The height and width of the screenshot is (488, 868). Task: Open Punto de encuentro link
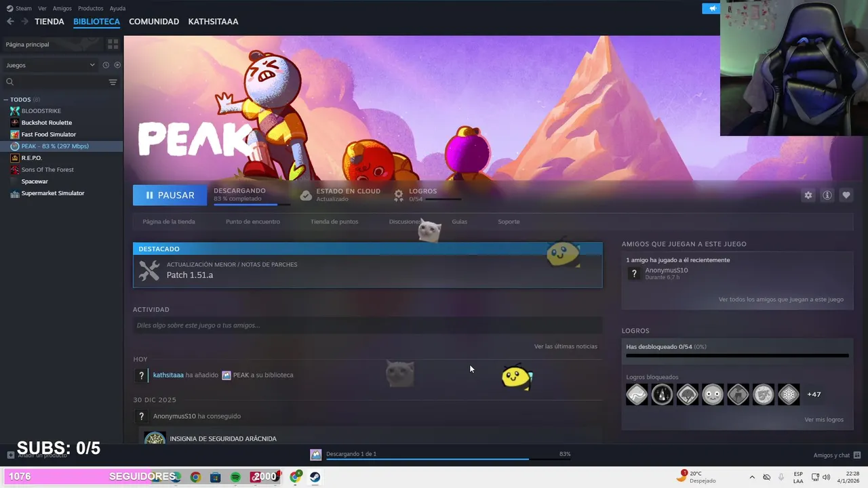253,222
